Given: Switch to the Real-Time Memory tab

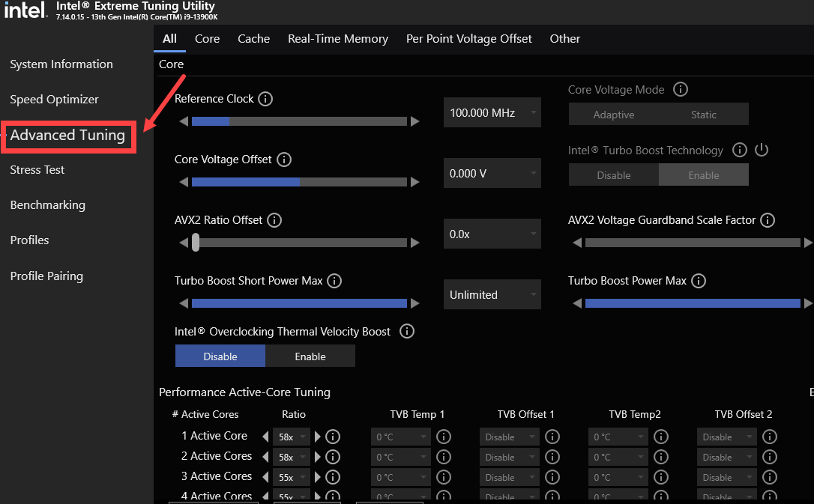Looking at the screenshot, I should click(x=338, y=39).
